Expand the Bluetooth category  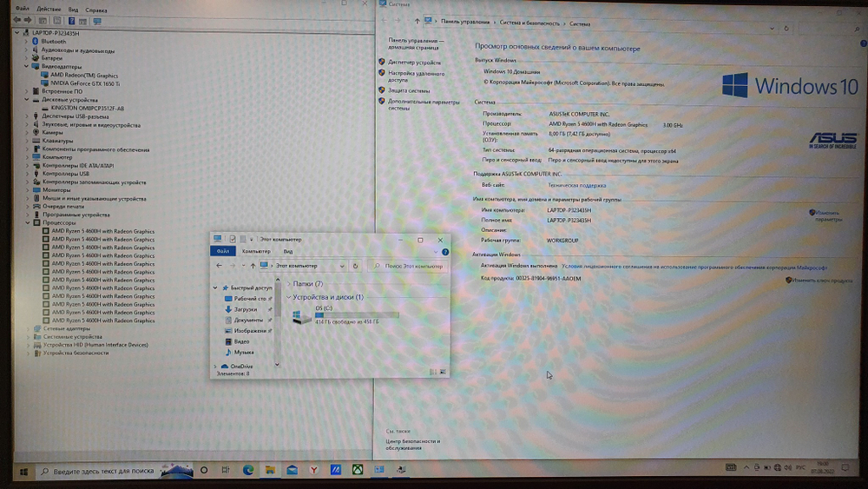(25, 42)
